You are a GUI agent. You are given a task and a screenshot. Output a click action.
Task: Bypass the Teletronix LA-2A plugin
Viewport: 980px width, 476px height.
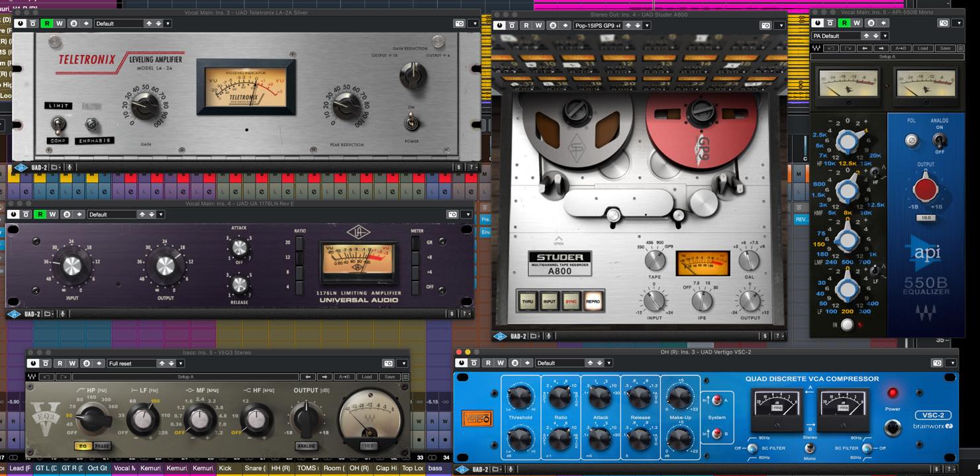[x=20, y=23]
